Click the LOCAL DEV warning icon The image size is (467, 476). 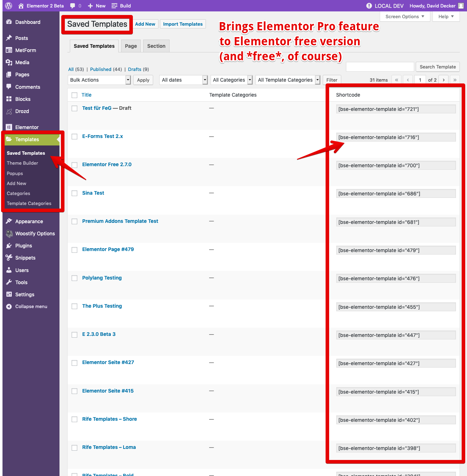coord(369,6)
